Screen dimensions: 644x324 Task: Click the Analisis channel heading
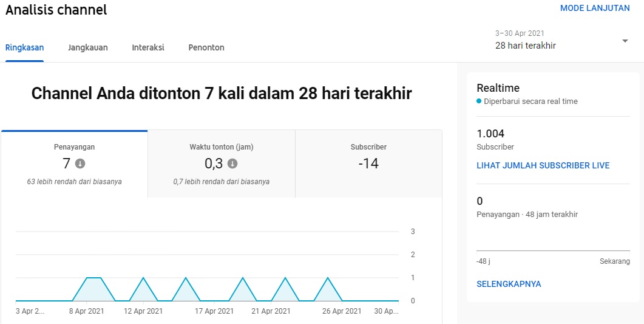(x=56, y=10)
